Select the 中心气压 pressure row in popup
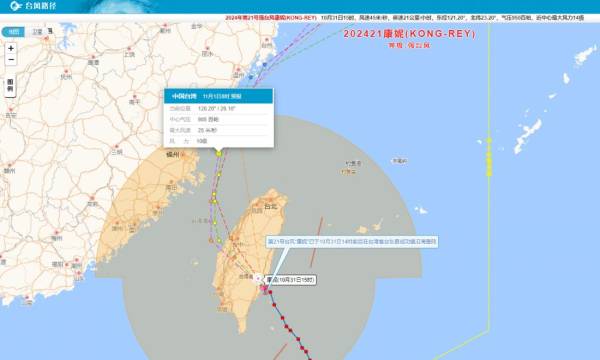600x360 pixels. pyautogui.click(x=218, y=119)
